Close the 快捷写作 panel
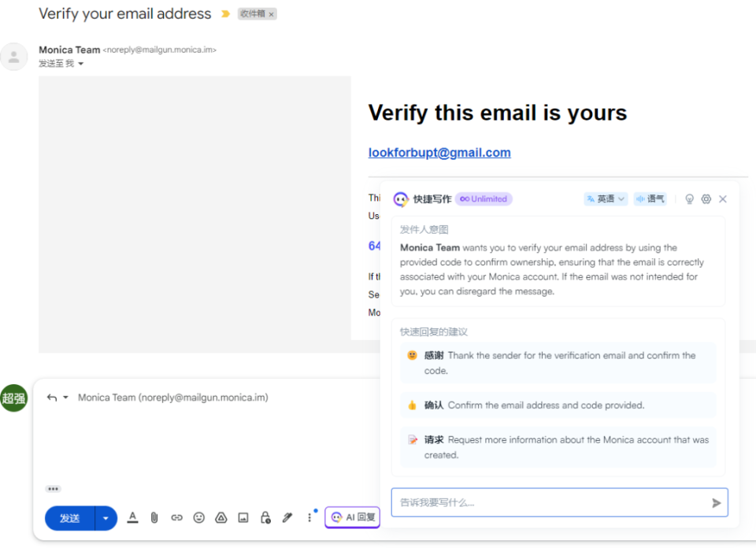Viewport: 756px width, 548px height. (x=723, y=199)
